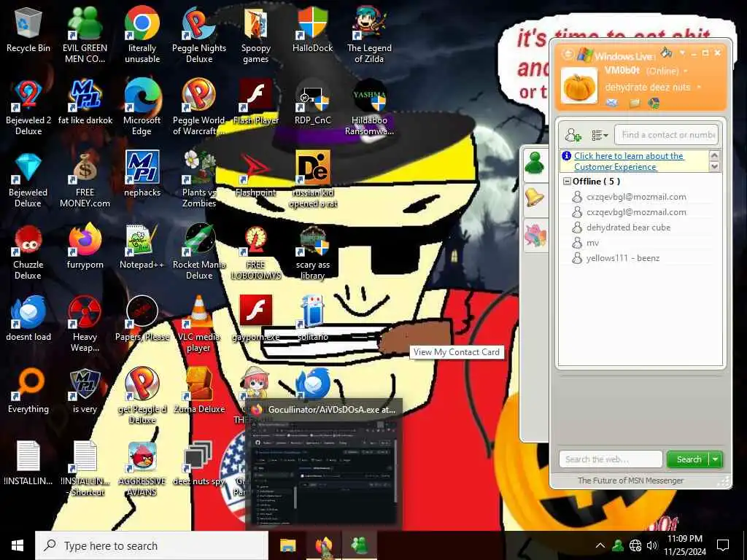The width and height of the screenshot is (747, 560).
Task: Open the solitario shortcut
Action: tap(312, 319)
